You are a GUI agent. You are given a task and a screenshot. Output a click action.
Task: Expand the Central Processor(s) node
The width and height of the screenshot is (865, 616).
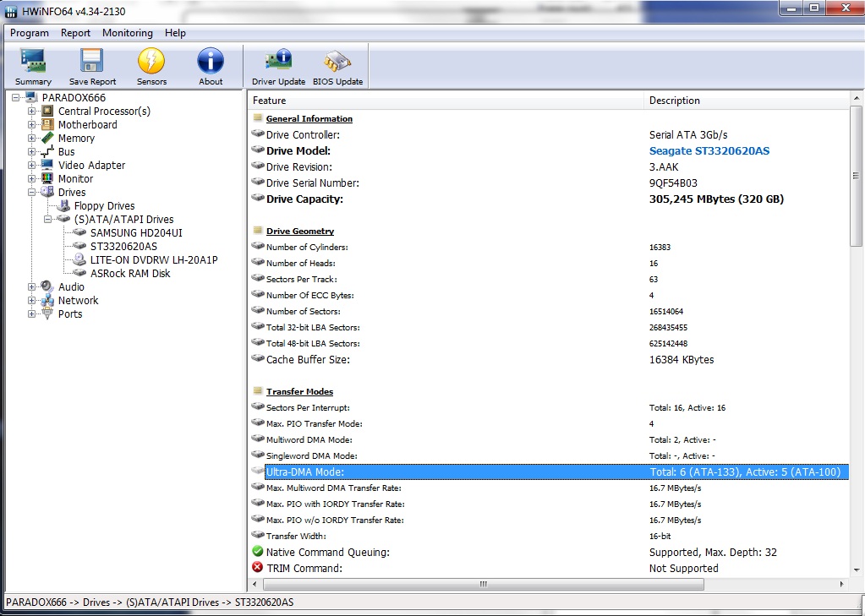31,111
